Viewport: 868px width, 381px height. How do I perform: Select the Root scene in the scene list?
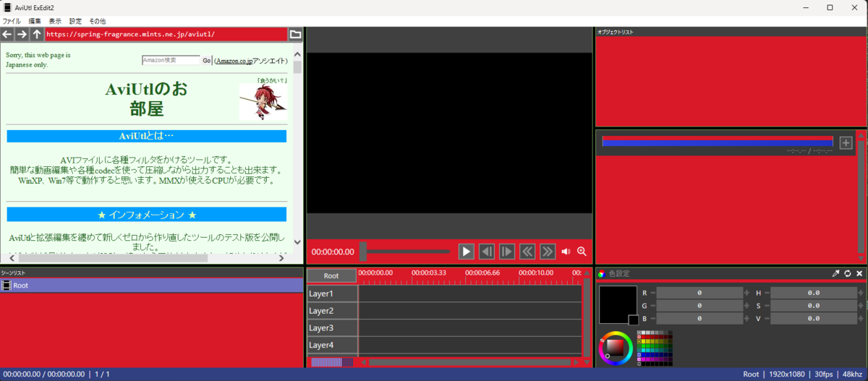tap(152, 286)
